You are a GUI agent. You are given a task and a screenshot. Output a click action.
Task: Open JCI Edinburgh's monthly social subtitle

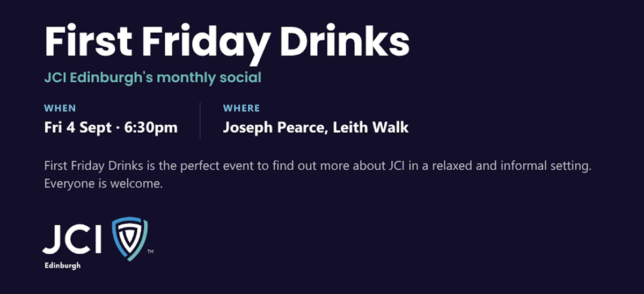point(153,78)
